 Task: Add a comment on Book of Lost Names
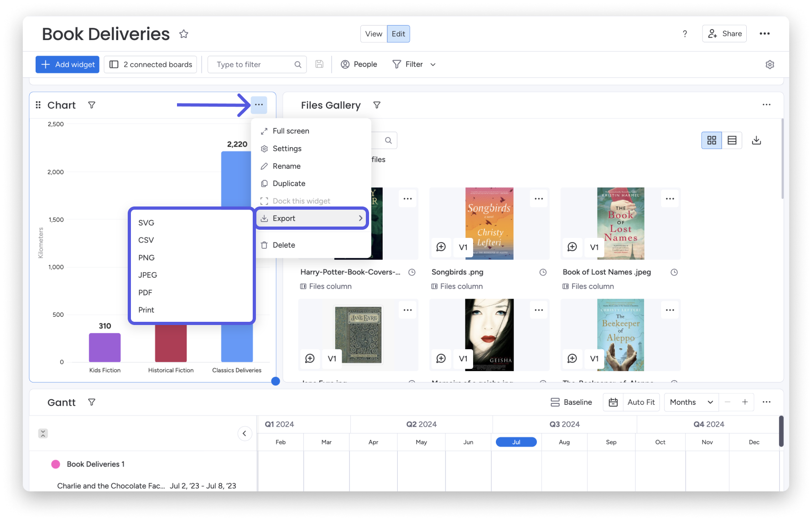[x=572, y=247]
